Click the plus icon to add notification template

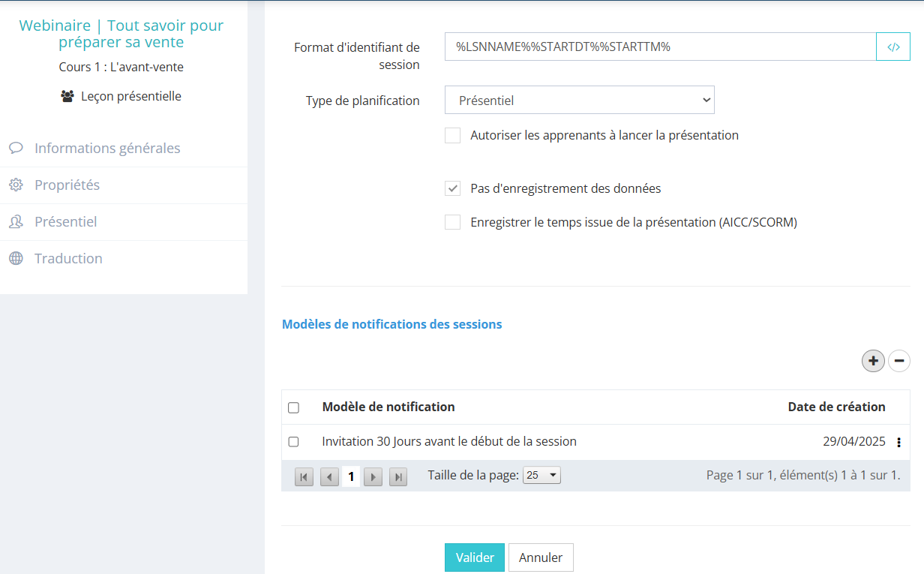tap(873, 361)
